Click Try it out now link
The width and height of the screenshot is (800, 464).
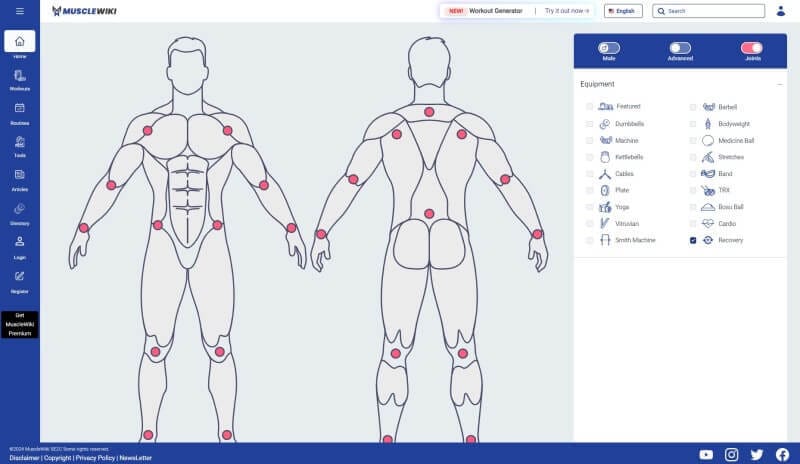coord(567,11)
